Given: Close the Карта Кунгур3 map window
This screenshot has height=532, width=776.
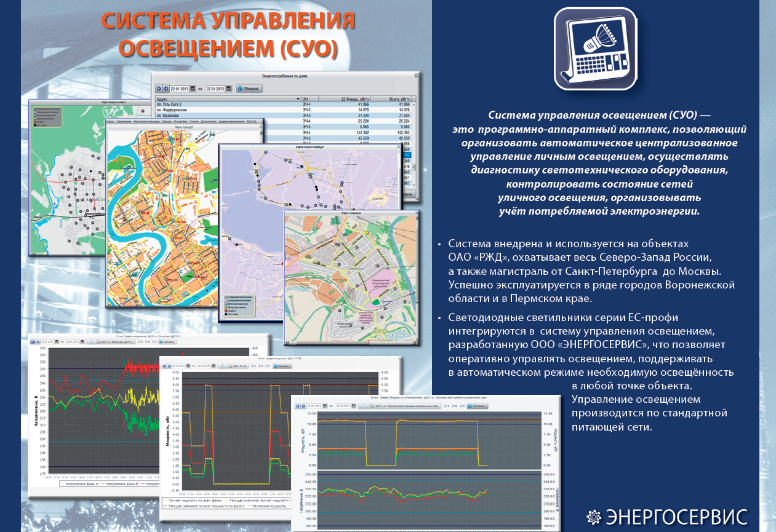Looking at the screenshot, I should click(261, 127).
